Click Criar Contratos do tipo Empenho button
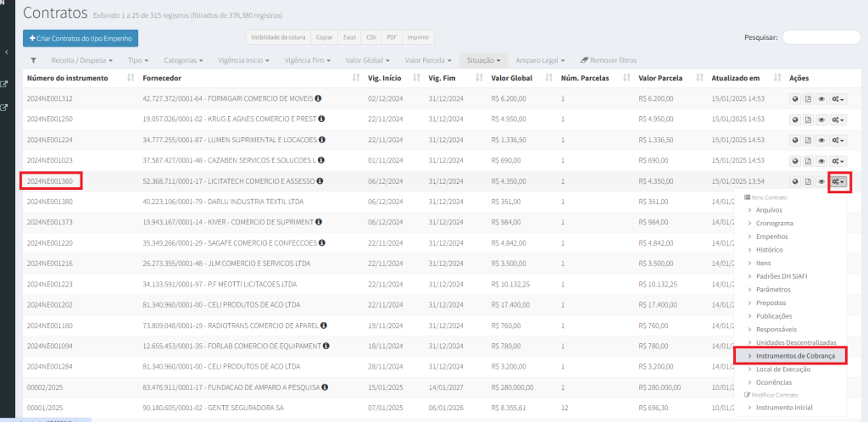This screenshot has height=422, width=868. 81,38
